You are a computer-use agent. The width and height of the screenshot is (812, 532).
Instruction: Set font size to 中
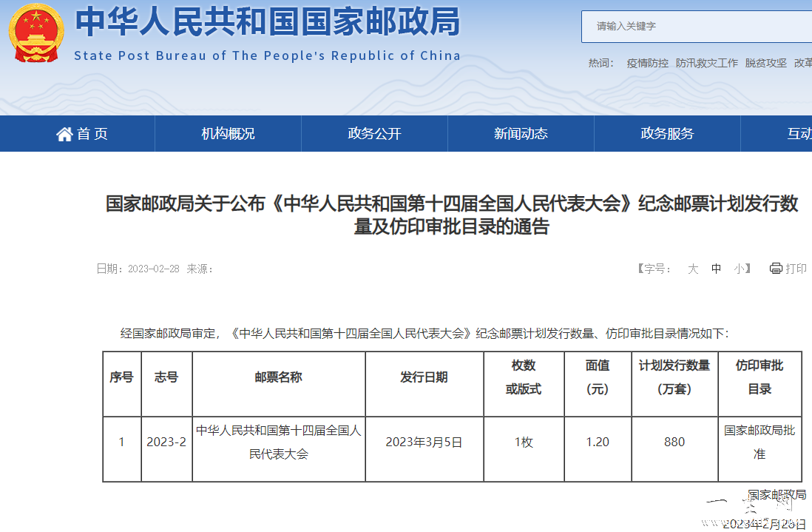coord(716,269)
